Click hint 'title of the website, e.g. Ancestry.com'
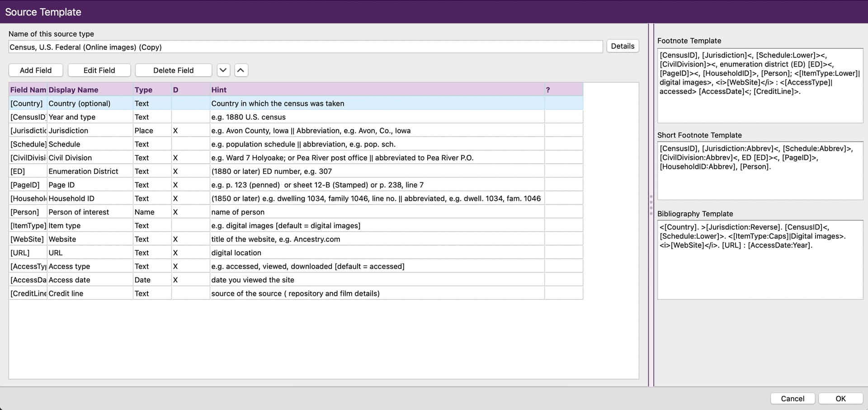The image size is (868, 410). click(x=377, y=239)
